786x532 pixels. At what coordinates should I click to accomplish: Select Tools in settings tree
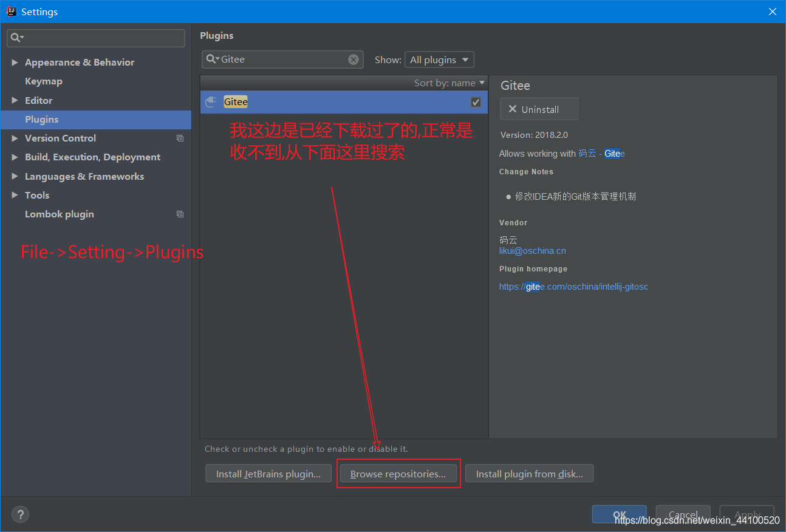[x=37, y=196]
